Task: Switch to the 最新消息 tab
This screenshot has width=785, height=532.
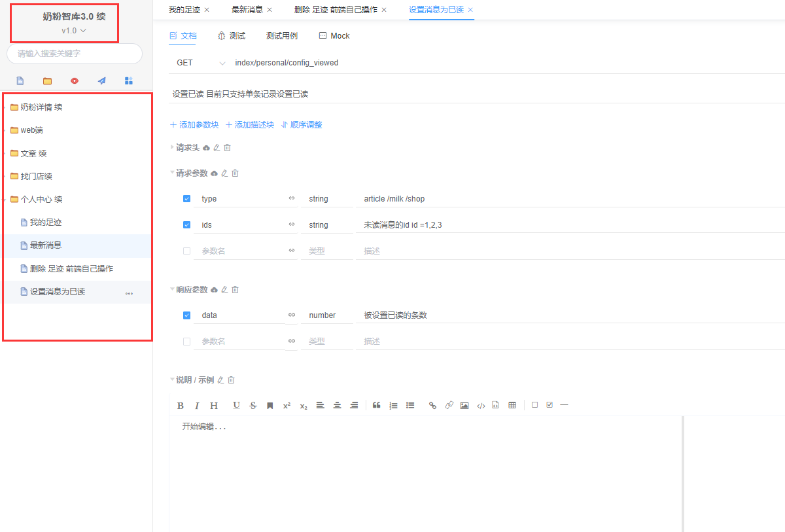Action: (x=247, y=10)
